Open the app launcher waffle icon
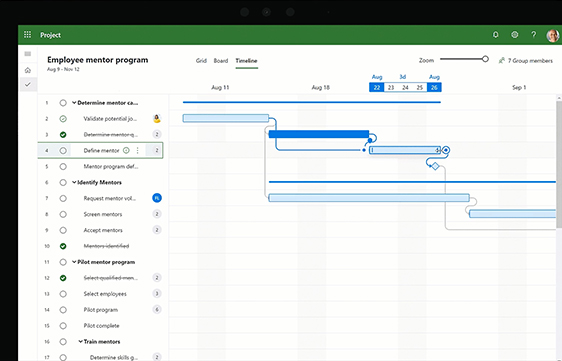Image resolution: width=562 pixels, height=361 pixels. (x=27, y=34)
